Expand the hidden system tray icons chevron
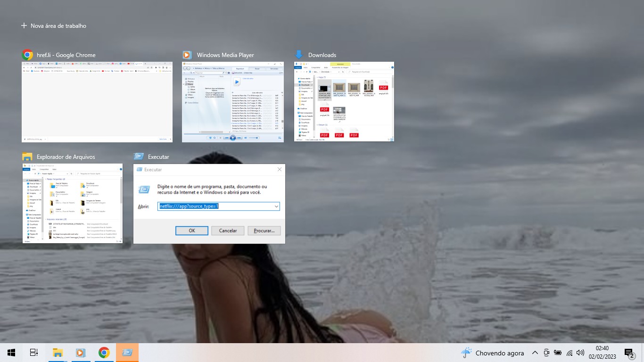Viewport: 644px width, 362px height. tap(535, 353)
